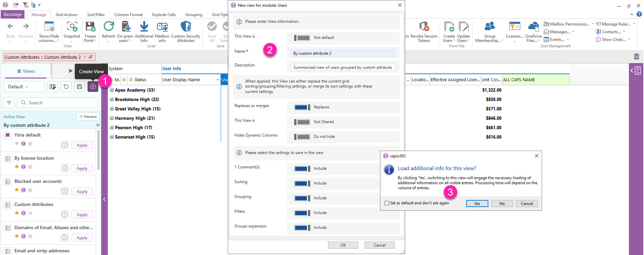Click the Refresh icon in the ribbon
Screen dimensions: 644x255
(108, 27)
